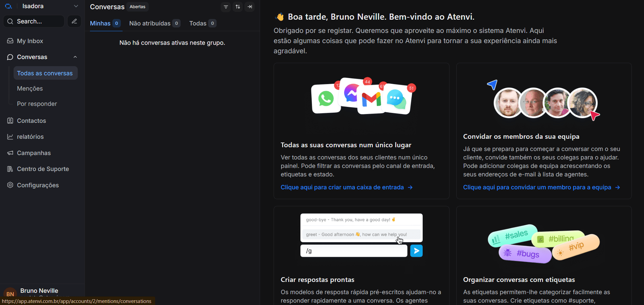The image size is (644, 305).
Task: Click the relatórios chart icon
Action: coord(10,137)
